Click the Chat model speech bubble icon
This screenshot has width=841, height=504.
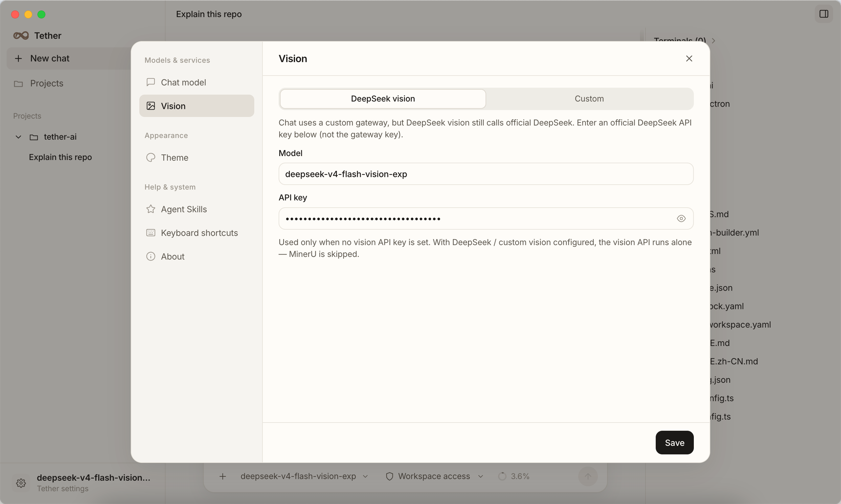tap(151, 82)
